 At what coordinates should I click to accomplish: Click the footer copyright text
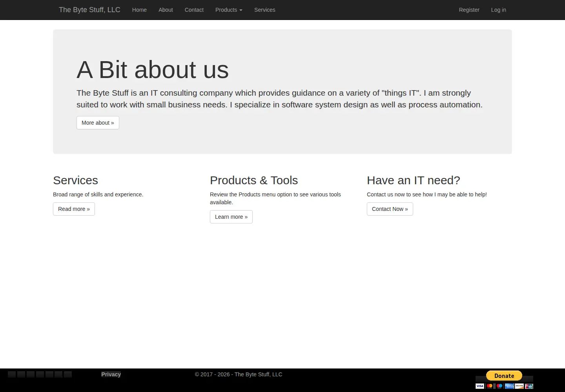239,374
